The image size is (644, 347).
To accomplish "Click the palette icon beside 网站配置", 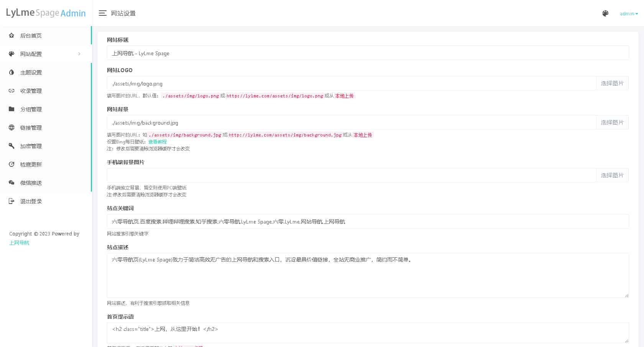I will pos(11,54).
